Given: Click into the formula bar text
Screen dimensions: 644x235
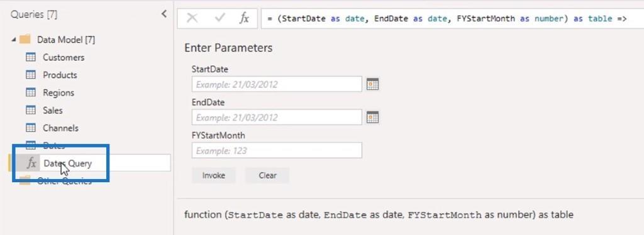Looking at the screenshot, I should (x=452, y=19).
